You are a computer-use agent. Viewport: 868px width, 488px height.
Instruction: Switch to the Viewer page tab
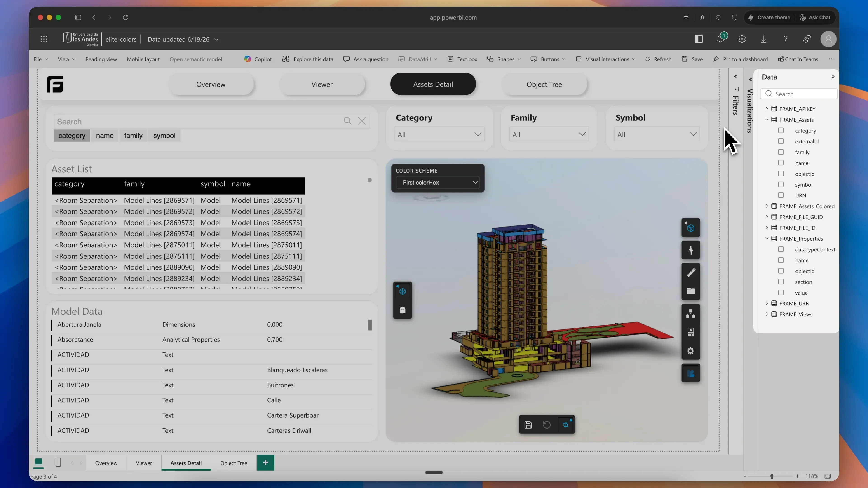tap(144, 463)
